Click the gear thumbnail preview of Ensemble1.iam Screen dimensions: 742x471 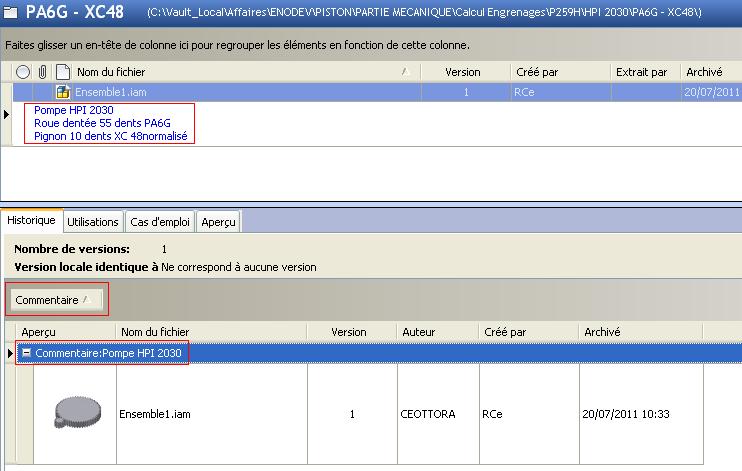pos(78,412)
